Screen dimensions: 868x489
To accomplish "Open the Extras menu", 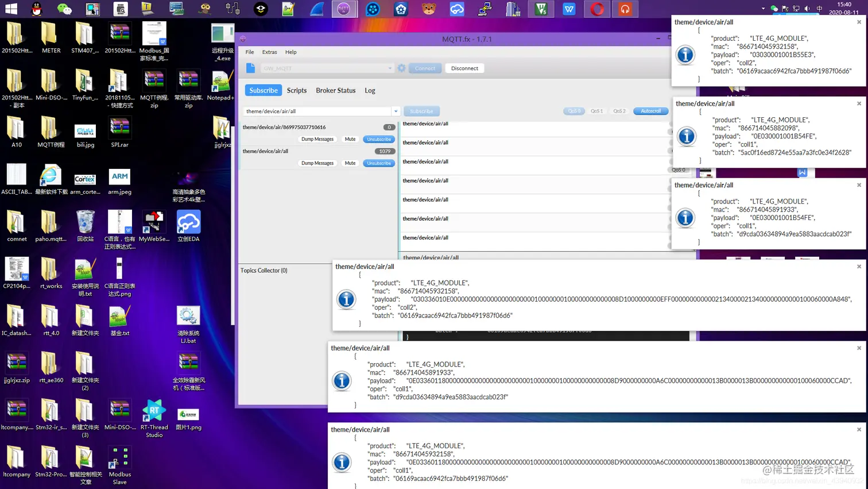I will pyautogui.click(x=269, y=52).
